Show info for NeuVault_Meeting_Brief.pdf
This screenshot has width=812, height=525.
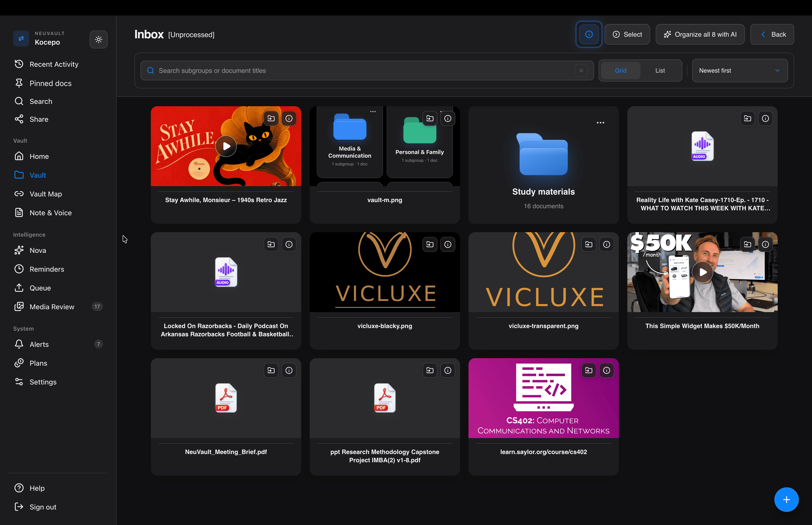point(289,370)
